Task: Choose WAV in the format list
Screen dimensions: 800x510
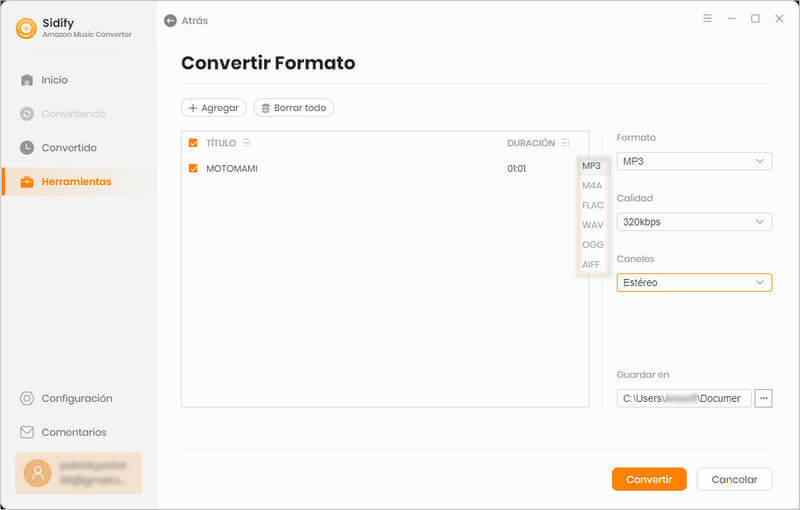Action: (x=592, y=225)
